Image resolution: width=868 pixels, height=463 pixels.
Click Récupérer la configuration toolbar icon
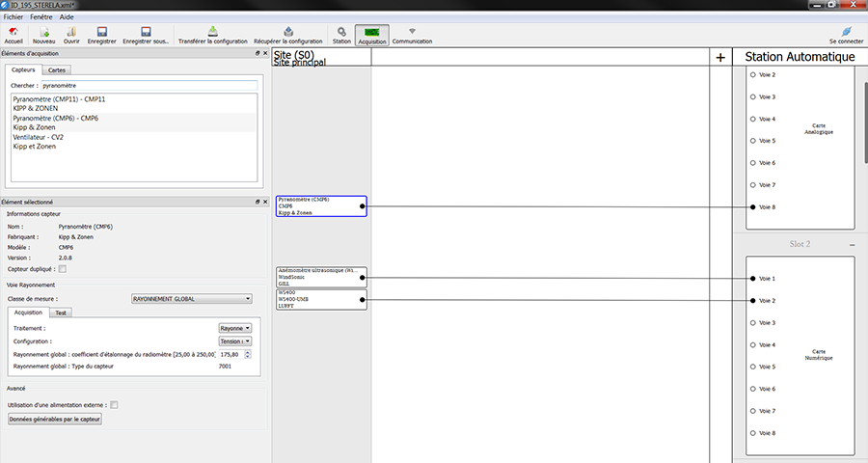[x=287, y=32]
